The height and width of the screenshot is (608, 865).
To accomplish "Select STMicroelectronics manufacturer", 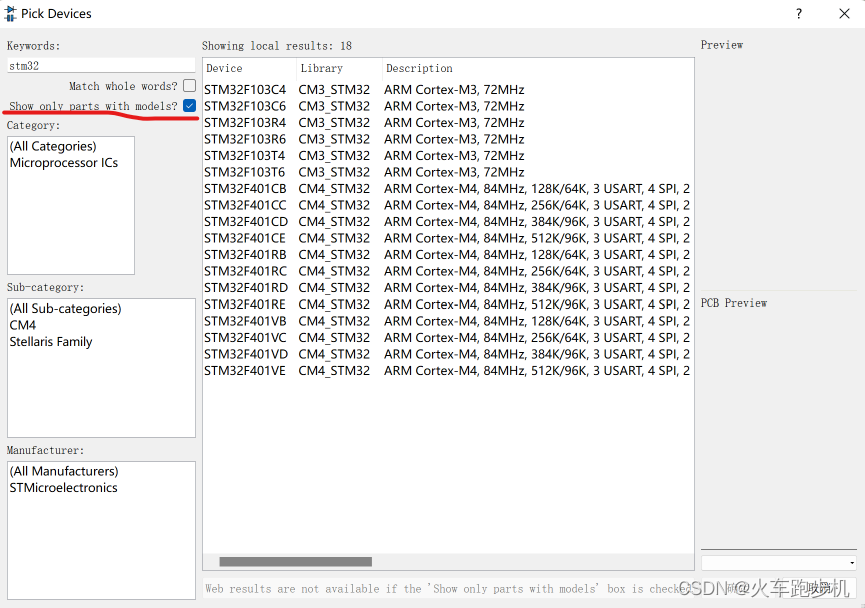I will coord(63,488).
